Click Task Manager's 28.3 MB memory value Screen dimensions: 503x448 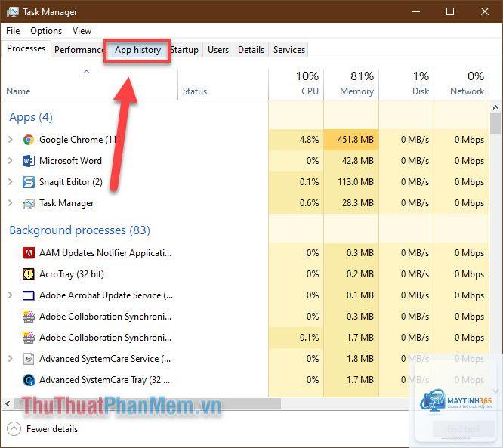358,203
